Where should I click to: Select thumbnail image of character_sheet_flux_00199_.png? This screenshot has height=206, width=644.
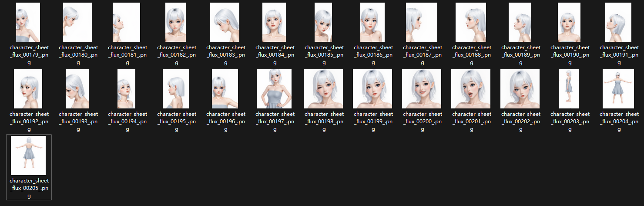[373, 89]
